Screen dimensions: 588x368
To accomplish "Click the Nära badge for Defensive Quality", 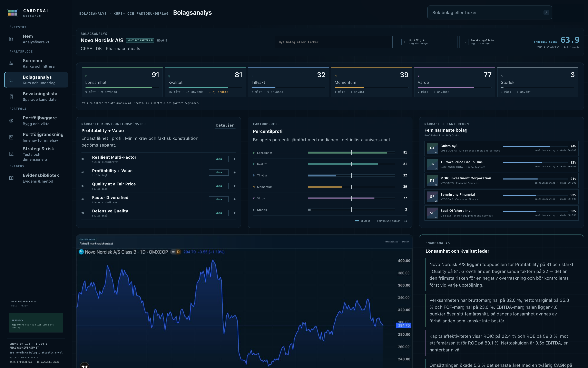I will (x=219, y=213).
